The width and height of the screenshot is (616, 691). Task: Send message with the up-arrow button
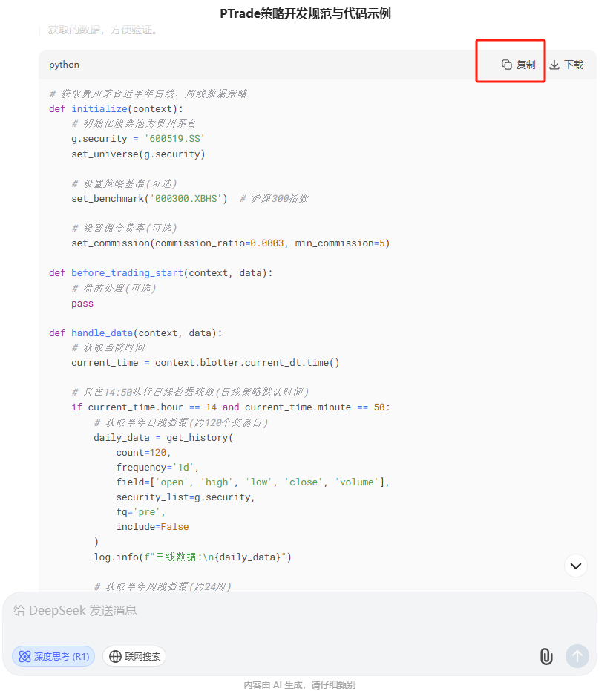[577, 657]
